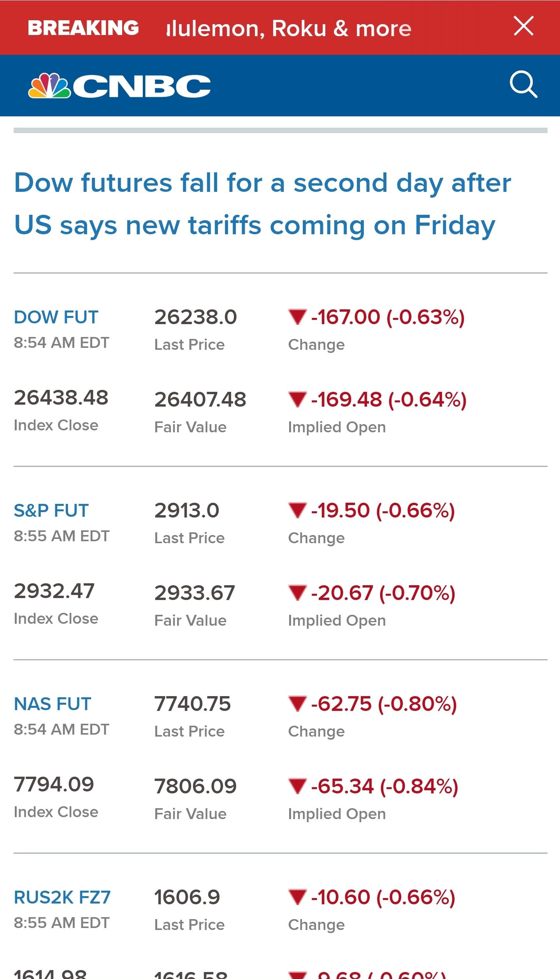Tap the BREAKING label in banner
560x979 pixels.
pos(83,28)
